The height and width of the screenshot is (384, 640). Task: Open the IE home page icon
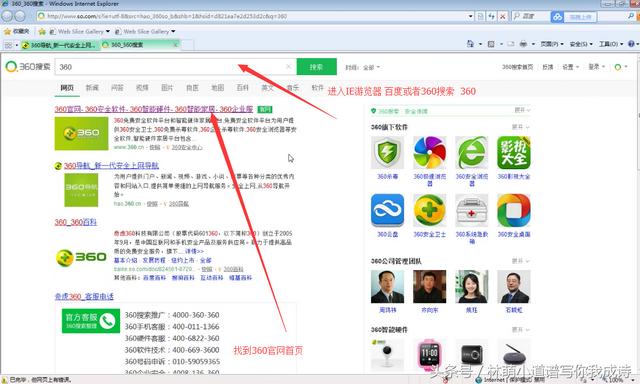pos(470,44)
